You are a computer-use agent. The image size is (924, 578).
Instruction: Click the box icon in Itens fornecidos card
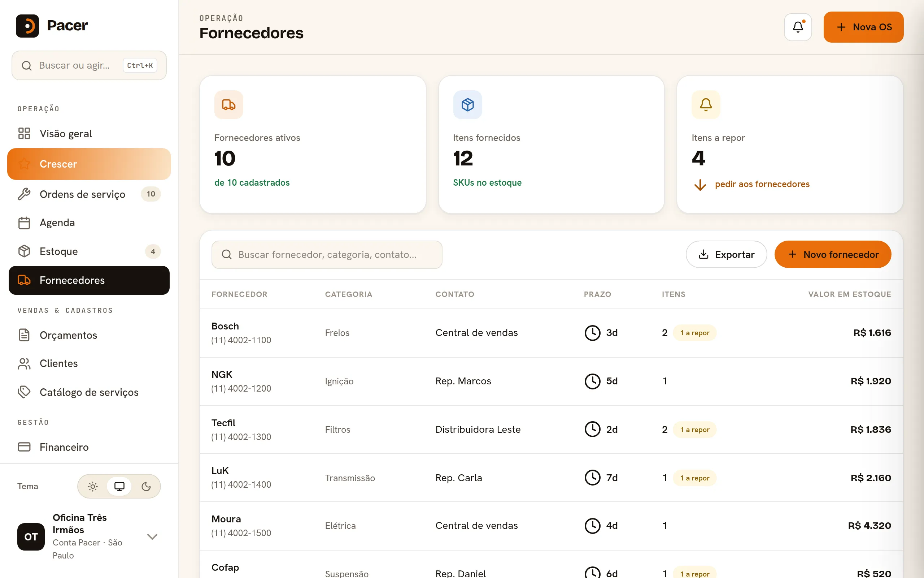[x=467, y=104]
